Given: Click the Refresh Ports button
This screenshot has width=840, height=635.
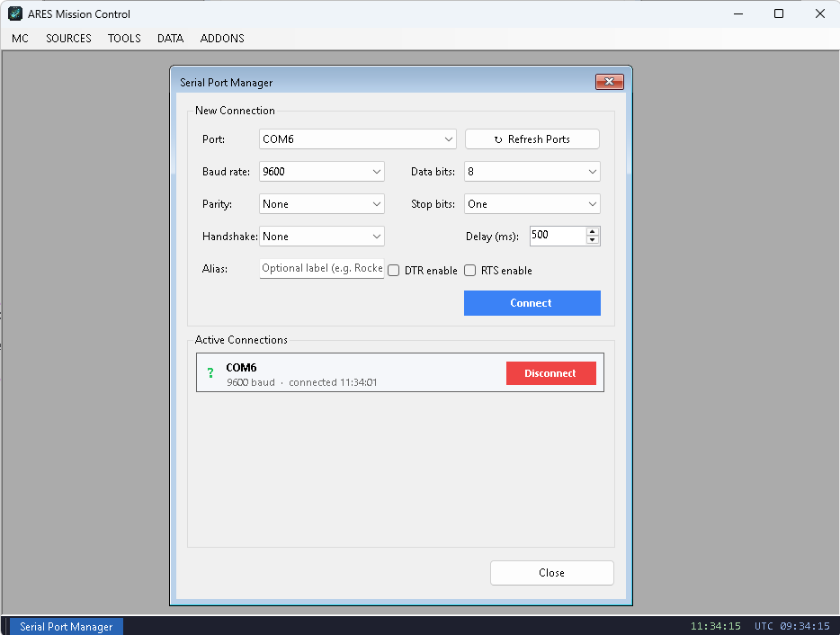Looking at the screenshot, I should pyautogui.click(x=532, y=139).
